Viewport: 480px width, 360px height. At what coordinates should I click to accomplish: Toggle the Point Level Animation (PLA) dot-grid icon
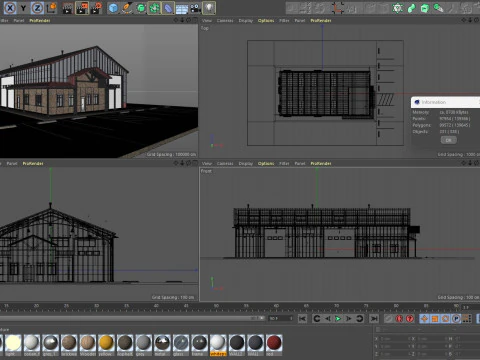click(x=467, y=319)
